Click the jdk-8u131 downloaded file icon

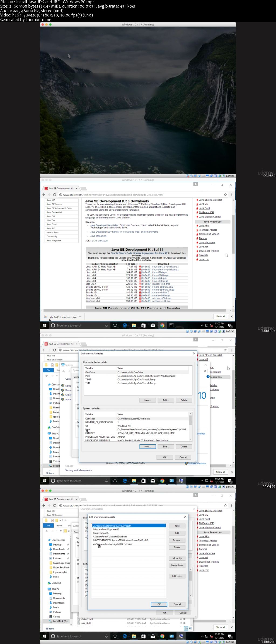[x=46, y=317]
